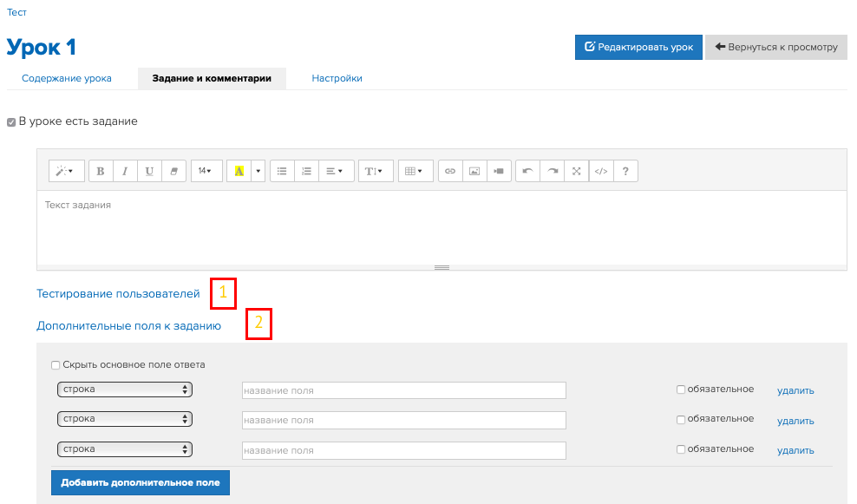Undo last edit
857x504 pixels.
tap(528, 171)
